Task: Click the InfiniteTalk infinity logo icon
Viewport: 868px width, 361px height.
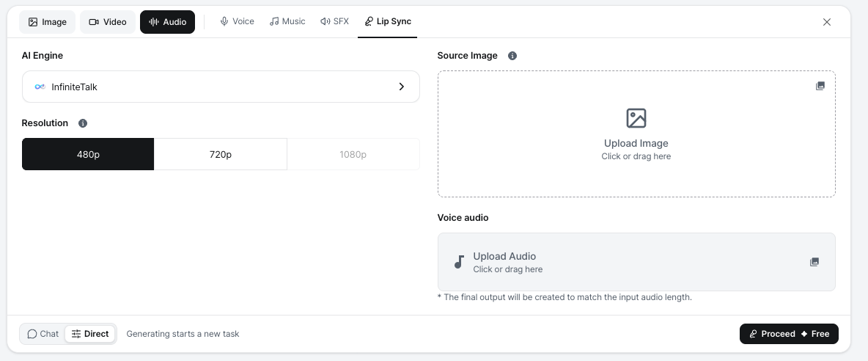Action: pyautogui.click(x=40, y=87)
